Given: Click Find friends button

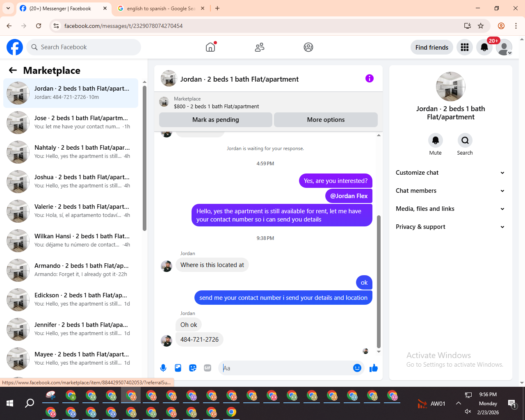Looking at the screenshot, I should tap(432, 47).
